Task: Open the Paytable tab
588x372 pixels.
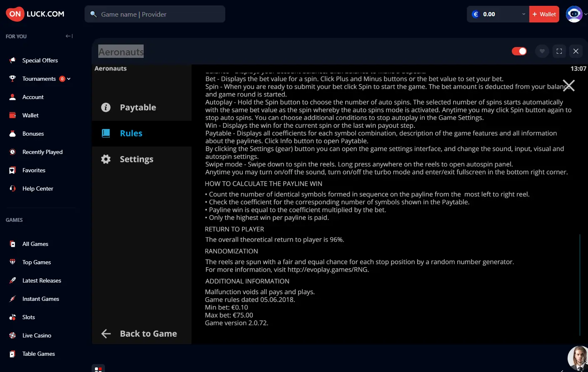Action: [142, 107]
